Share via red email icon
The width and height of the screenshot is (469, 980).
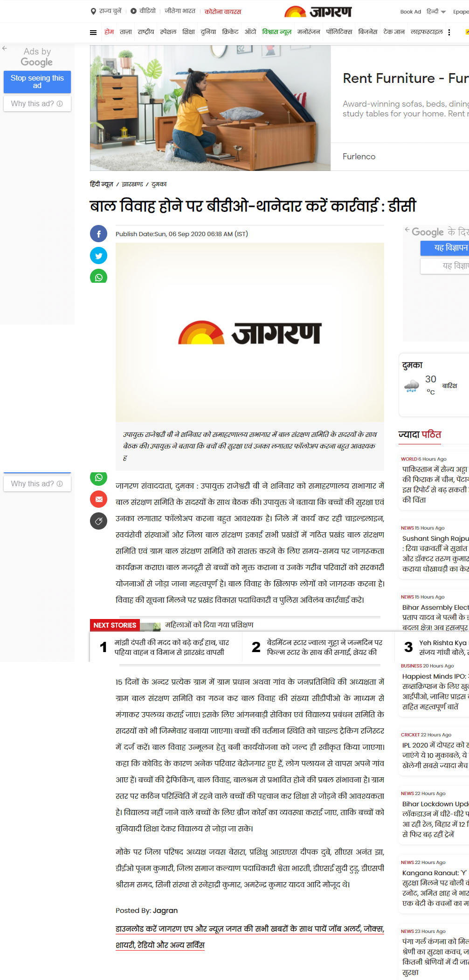click(x=98, y=499)
